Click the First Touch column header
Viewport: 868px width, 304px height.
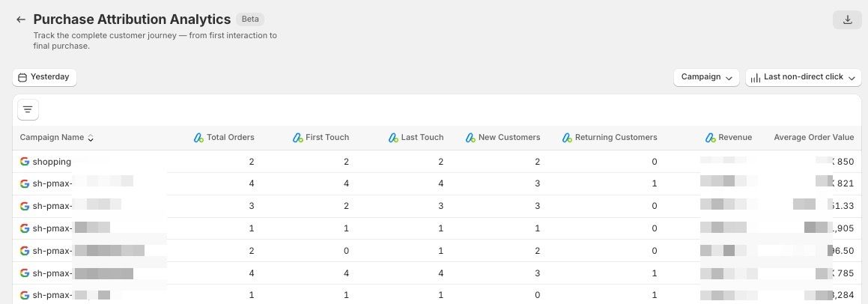click(327, 137)
